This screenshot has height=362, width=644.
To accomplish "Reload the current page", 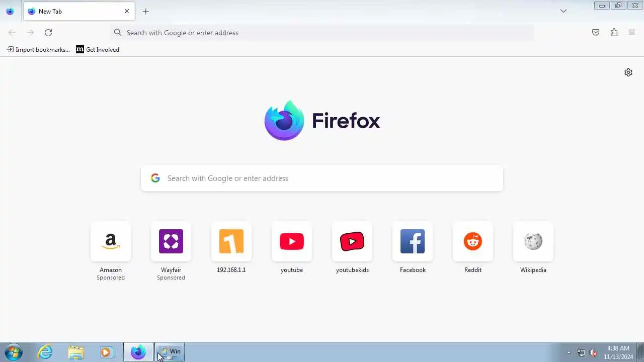I will click(x=48, y=33).
